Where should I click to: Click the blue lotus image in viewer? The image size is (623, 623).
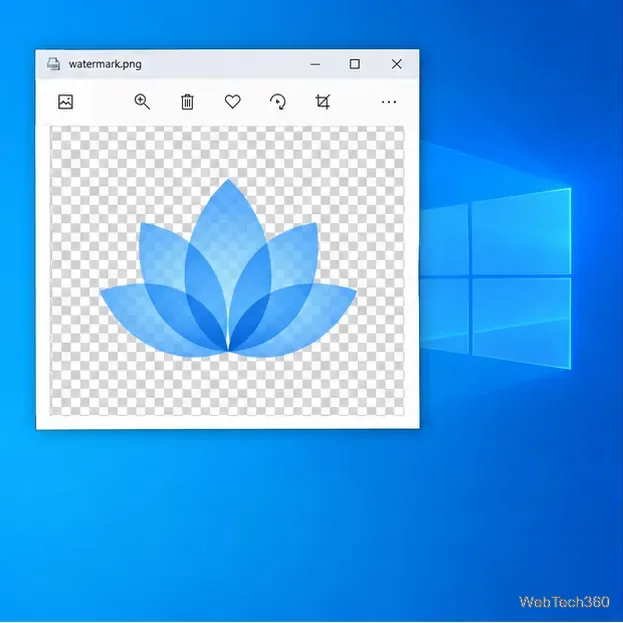228,268
